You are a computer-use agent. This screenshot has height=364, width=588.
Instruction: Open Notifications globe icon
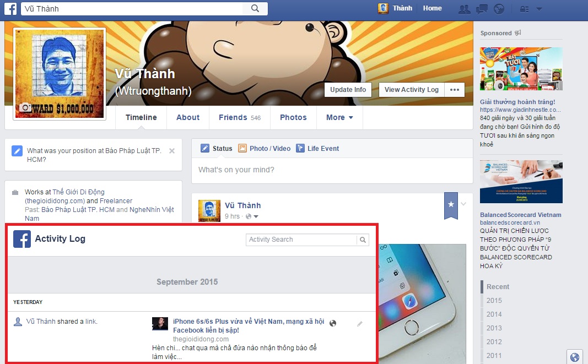pyautogui.click(x=499, y=9)
